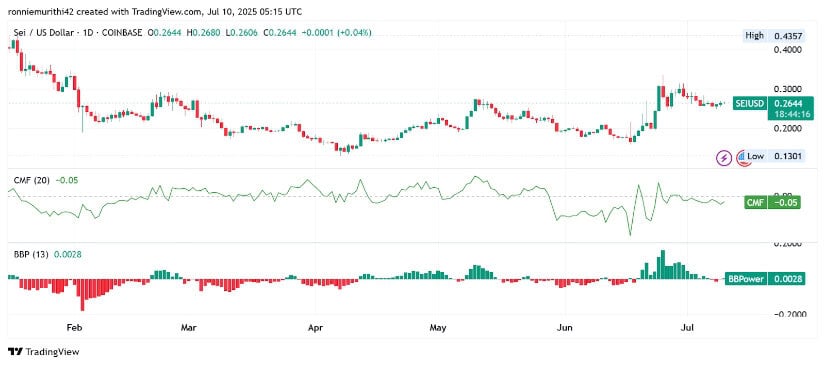
Task: Click the Apr label on the time axis
Action: pos(315,328)
